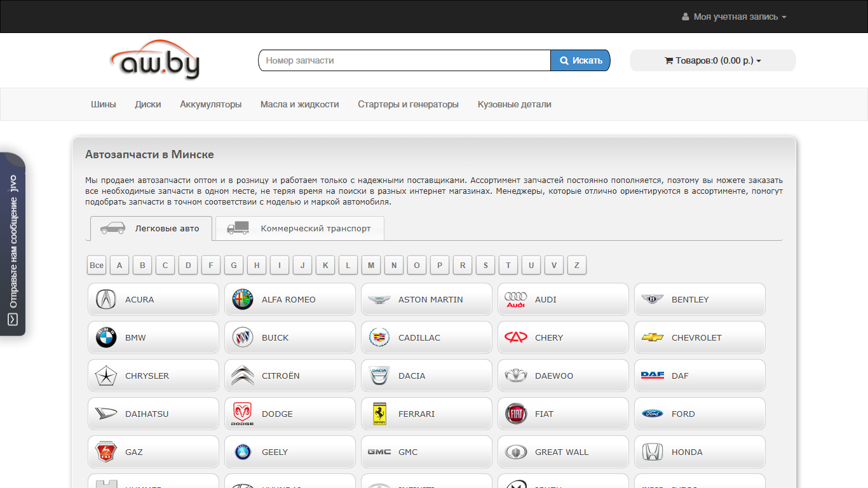The width and height of the screenshot is (868, 488).
Task: Open Стартеры и генераторы menu
Action: [x=408, y=104]
